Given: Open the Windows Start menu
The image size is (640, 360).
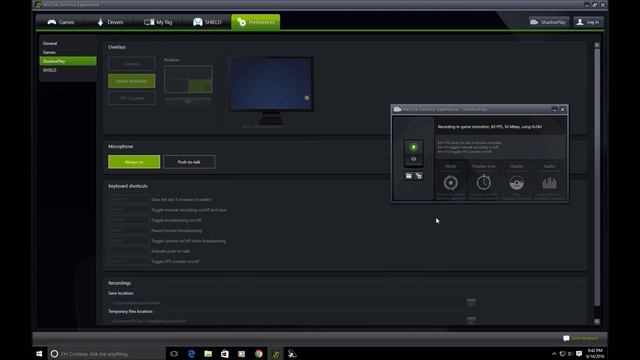Looking at the screenshot, I should [x=39, y=354].
